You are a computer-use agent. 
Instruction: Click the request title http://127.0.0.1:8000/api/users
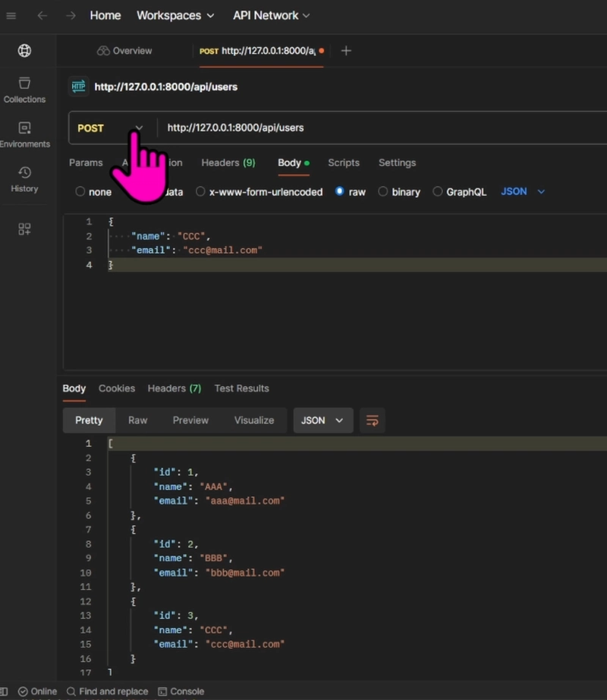click(166, 87)
